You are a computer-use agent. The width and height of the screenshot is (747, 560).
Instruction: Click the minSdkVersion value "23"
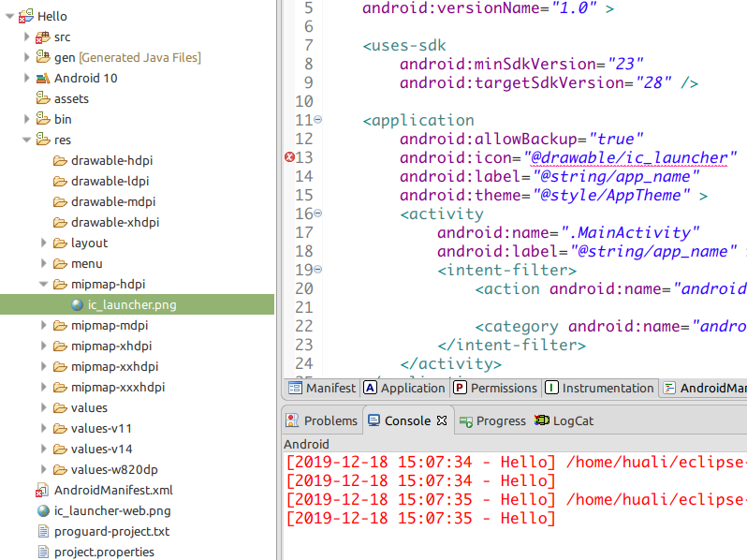coord(625,64)
